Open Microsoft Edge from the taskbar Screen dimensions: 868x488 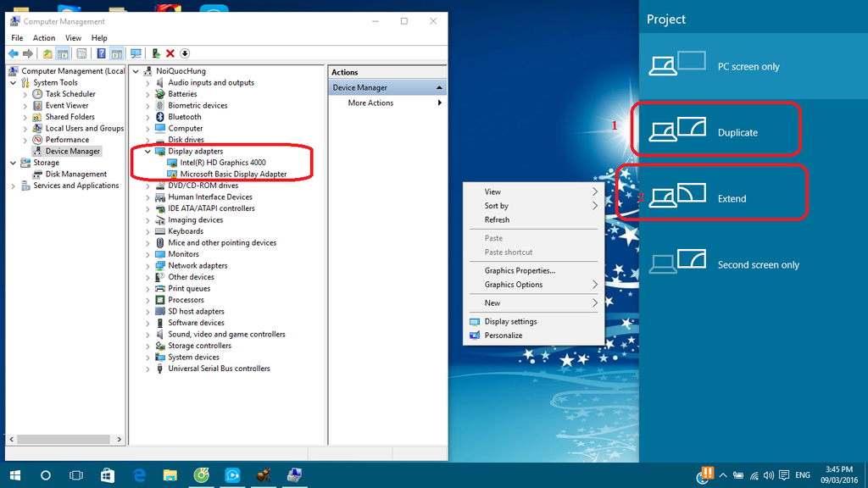click(140, 475)
